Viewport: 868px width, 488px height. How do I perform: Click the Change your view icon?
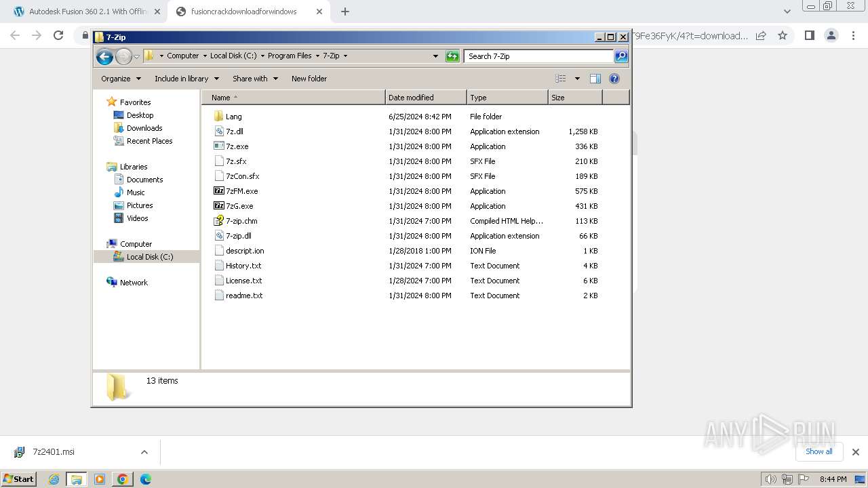561,79
